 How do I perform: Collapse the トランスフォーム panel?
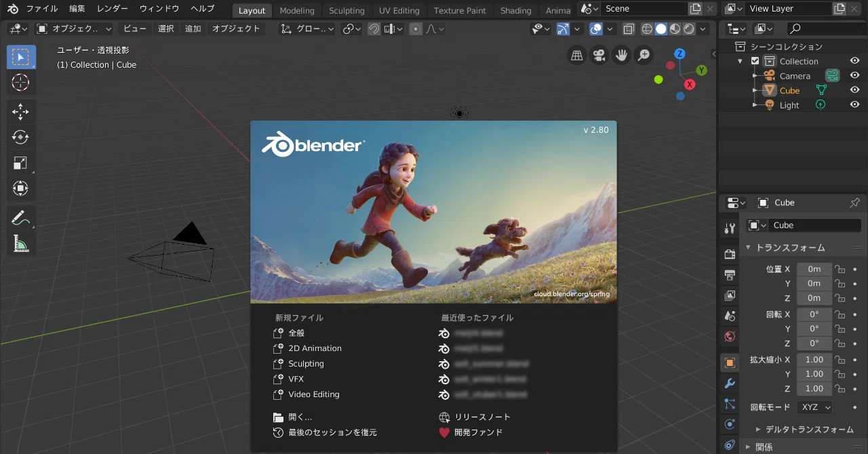pyautogui.click(x=749, y=247)
